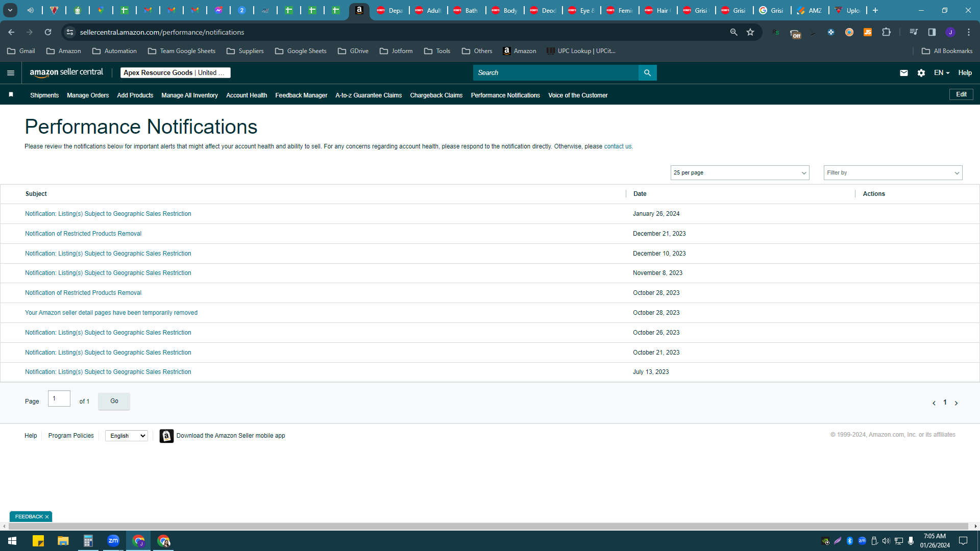Click the Amazon Seller mobile app icon
This screenshot has width=980, height=551.
click(x=166, y=436)
